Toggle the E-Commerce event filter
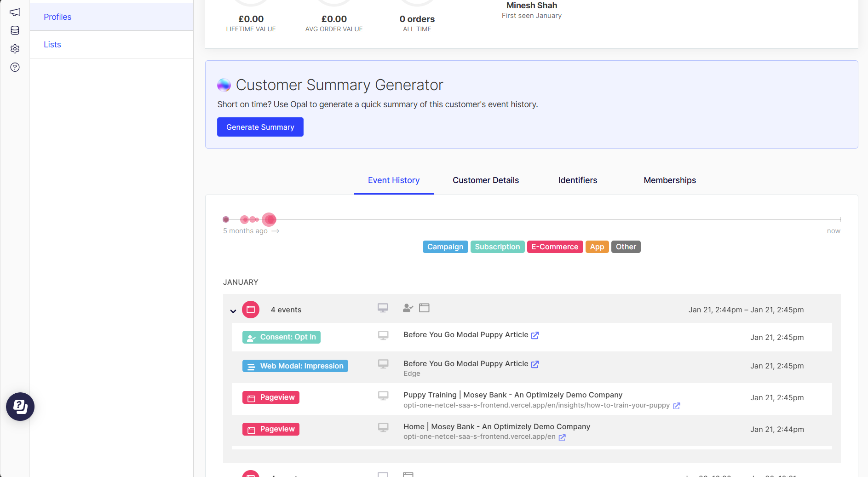Screen dimensions: 868x477 [x=555, y=247]
